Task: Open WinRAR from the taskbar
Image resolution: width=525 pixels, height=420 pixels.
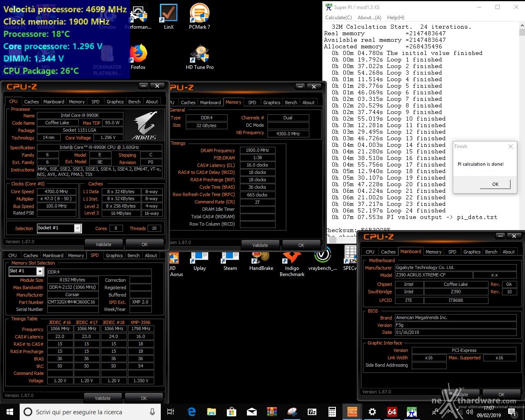Action: point(272,411)
